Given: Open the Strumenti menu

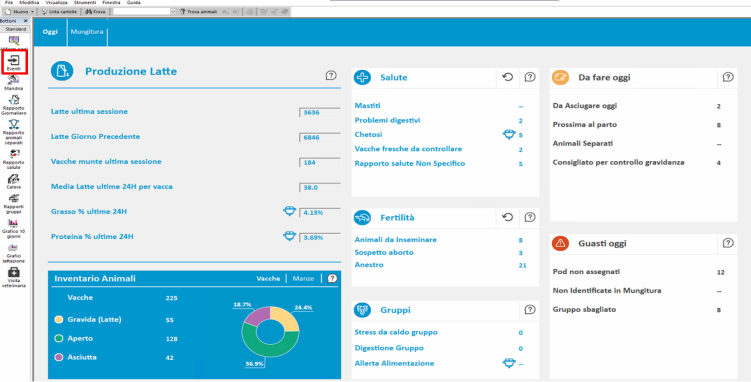Looking at the screenshot, I should pos(85,2).
